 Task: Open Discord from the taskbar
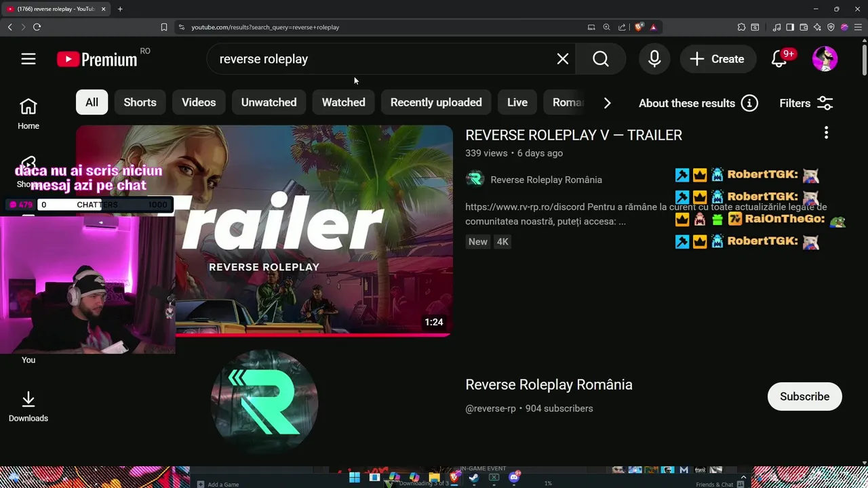(x=514, y=477)
